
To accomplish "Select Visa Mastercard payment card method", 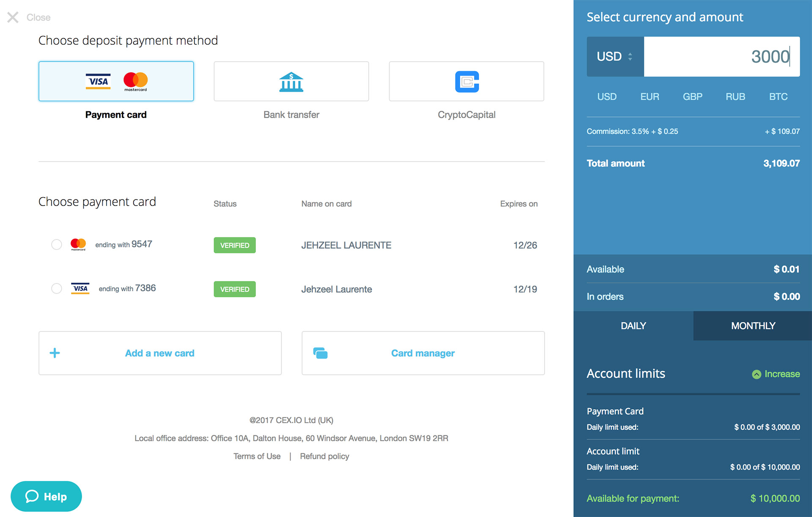I will pos(116,81).
